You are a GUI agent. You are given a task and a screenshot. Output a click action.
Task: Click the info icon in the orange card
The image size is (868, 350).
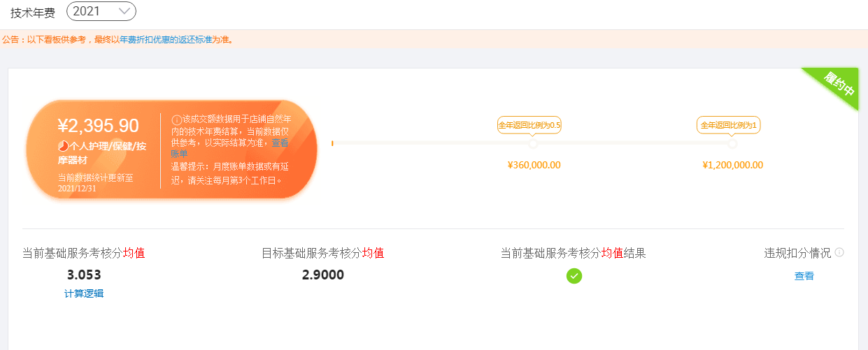176,120
